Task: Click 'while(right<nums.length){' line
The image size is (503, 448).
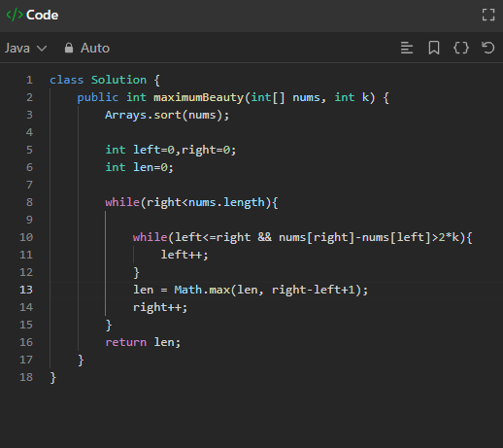Action: click(x=191, y=202)
